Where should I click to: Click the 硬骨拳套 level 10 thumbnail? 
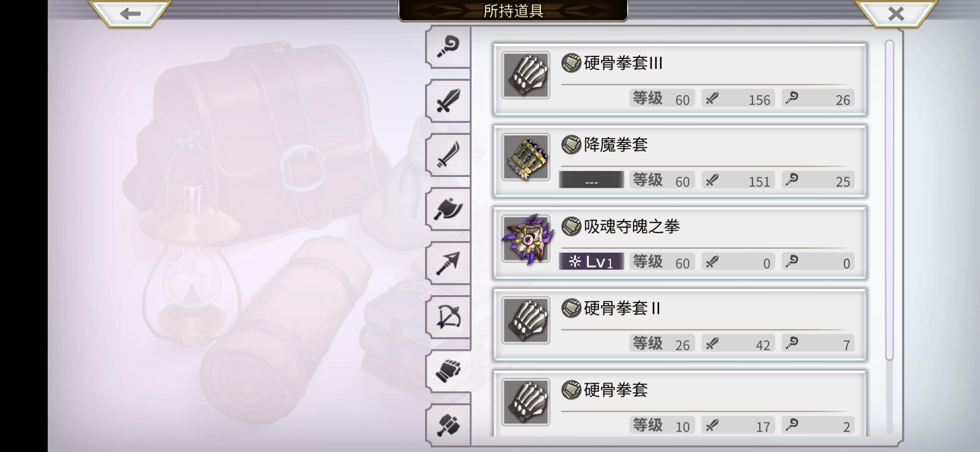pos(526,402)
